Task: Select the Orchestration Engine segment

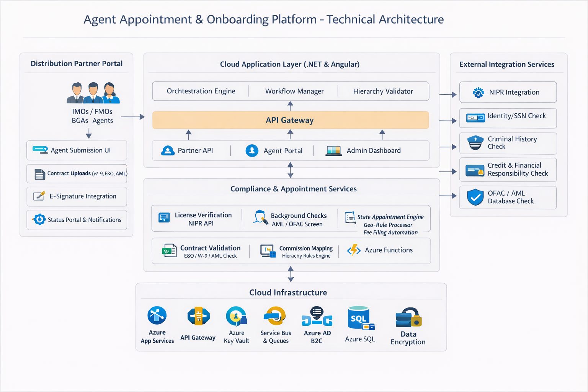Action: pos(201,91)
